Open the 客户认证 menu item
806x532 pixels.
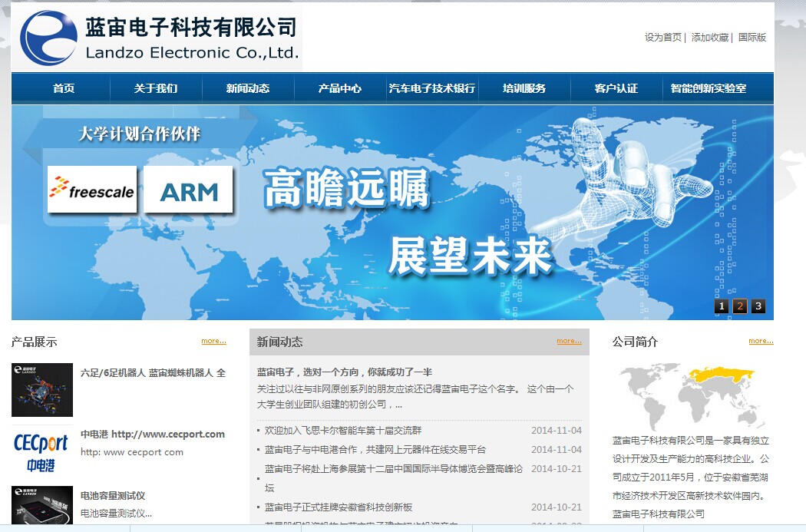point(616,88)
